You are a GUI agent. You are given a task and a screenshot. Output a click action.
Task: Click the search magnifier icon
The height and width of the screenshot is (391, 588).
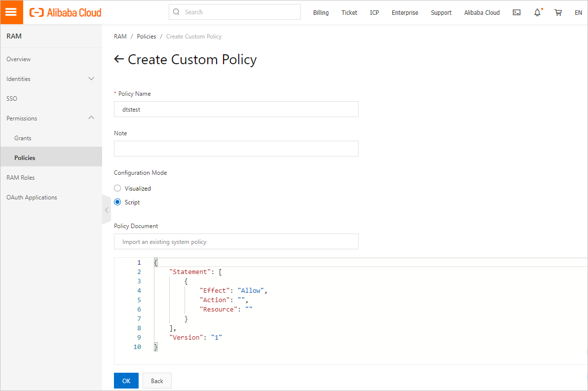(x=176, y=11)
